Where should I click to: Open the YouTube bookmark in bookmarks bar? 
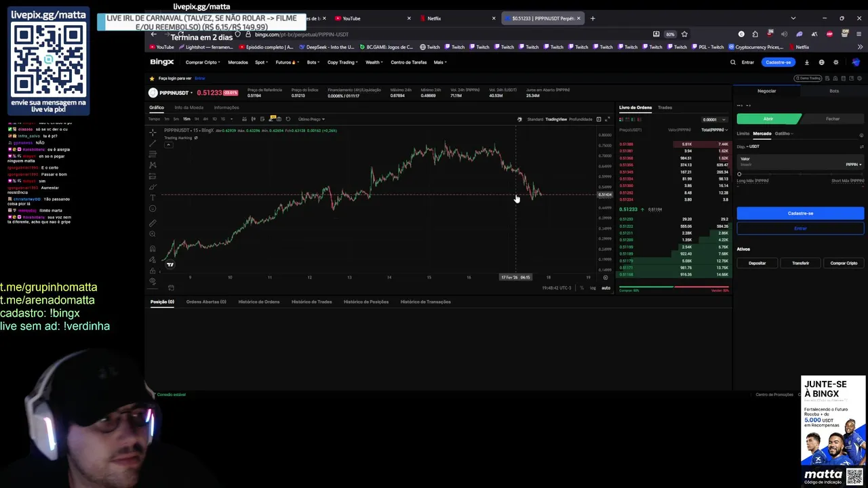click(161, 47)
